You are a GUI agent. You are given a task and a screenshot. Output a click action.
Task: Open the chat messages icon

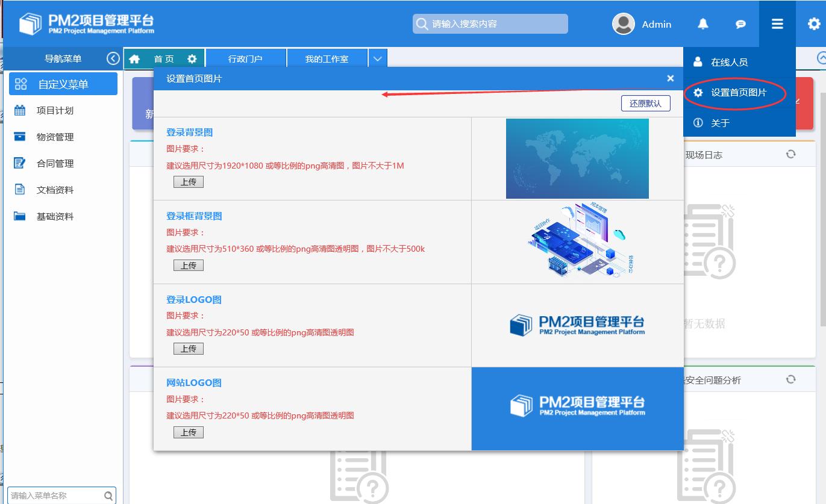point(740,24)
